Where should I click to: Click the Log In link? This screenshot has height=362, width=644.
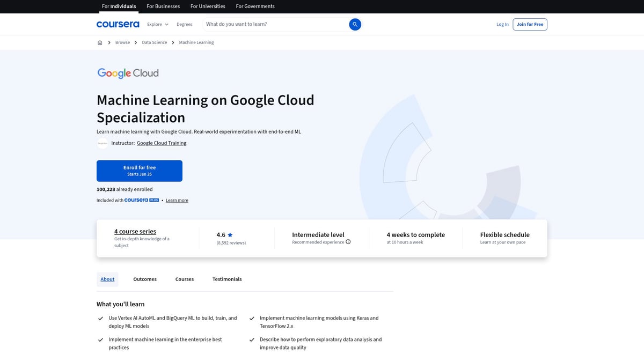click(x=502, y=24)
